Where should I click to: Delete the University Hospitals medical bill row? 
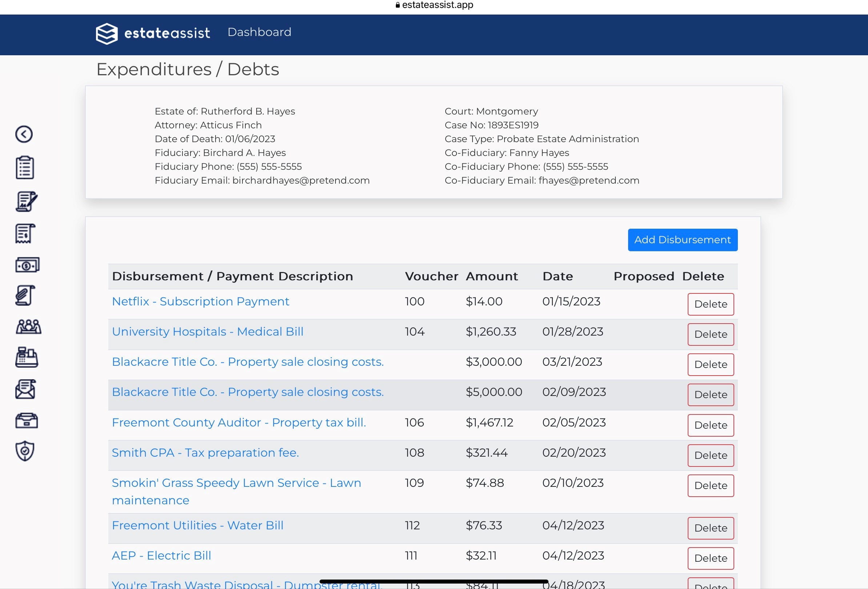pos(710,334)
